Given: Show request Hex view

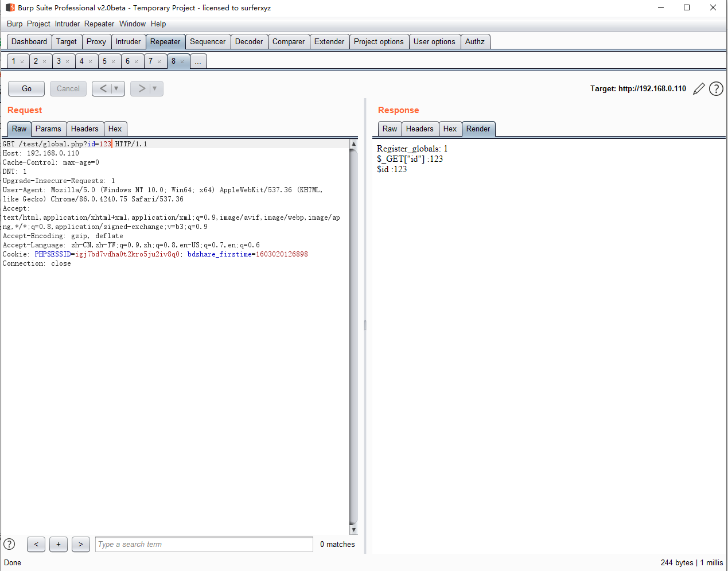Looking at the screenshot, I should [115, 129].
